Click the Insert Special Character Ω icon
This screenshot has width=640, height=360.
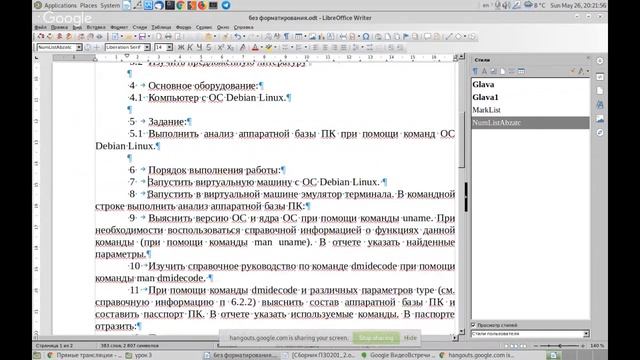click(x=366, y=36)
